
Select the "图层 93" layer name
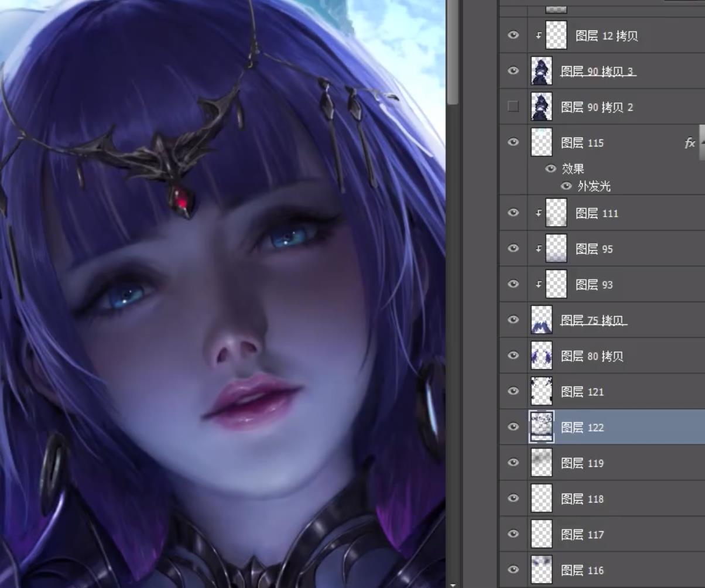(x=594, y=285)
